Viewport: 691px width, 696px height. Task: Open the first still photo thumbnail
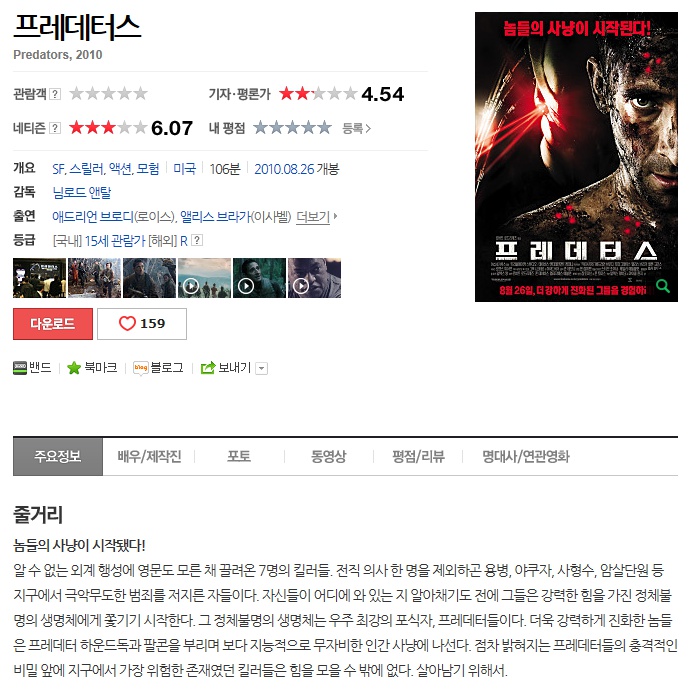[39, 278]
